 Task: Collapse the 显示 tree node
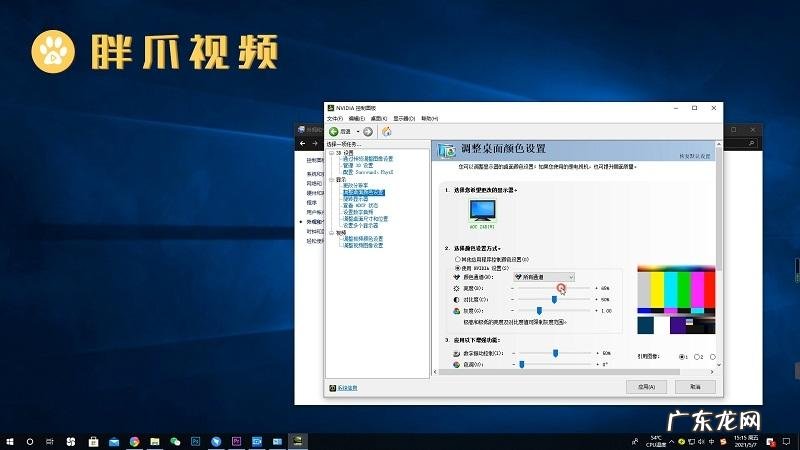(331, 180)
